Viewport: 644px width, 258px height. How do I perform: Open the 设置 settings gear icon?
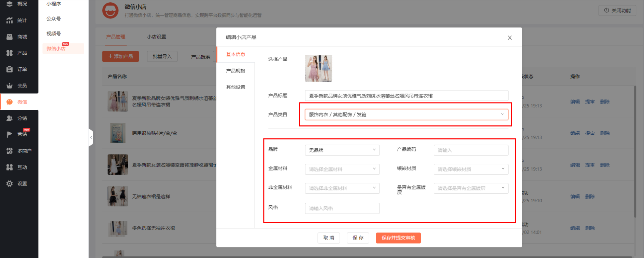click(10, 184)
